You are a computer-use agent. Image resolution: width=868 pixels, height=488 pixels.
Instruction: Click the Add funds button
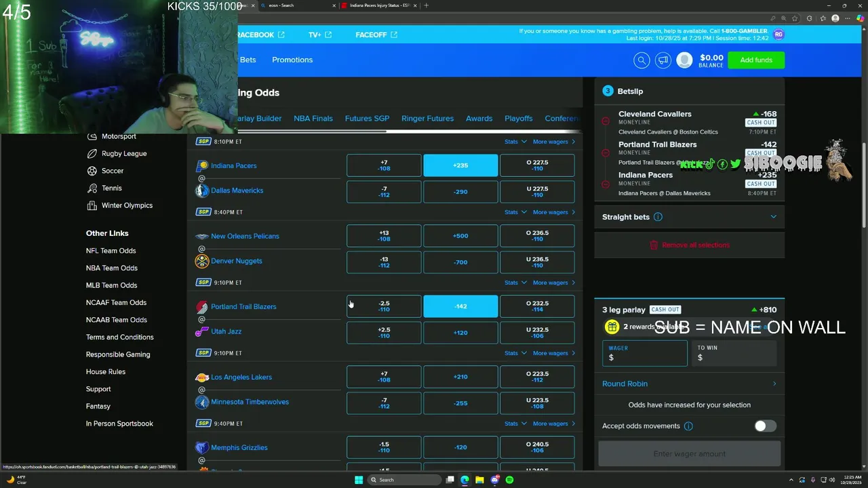(756, 60)
